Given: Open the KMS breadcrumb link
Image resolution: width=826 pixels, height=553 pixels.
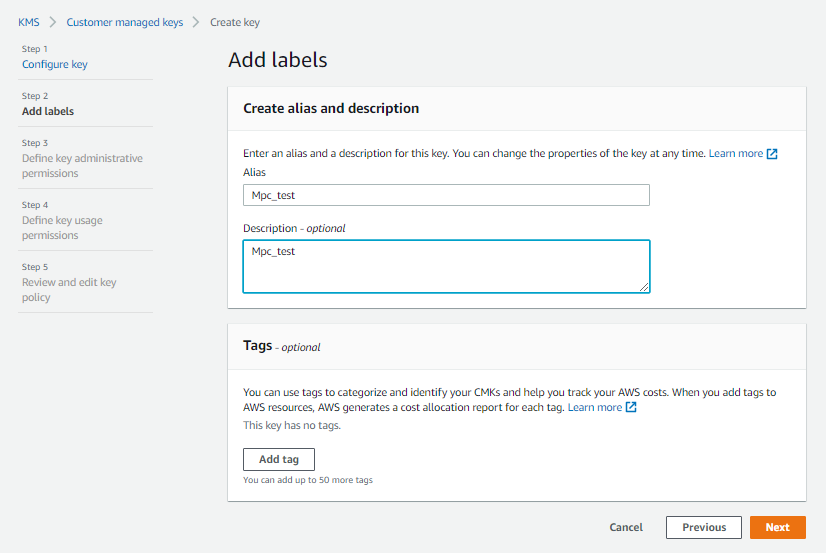Looking at the screenshot, I should click(28, 22).
